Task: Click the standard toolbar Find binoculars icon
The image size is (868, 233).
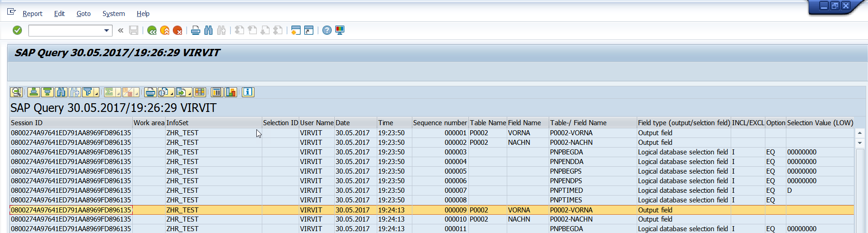Action: tap(208, 30)
